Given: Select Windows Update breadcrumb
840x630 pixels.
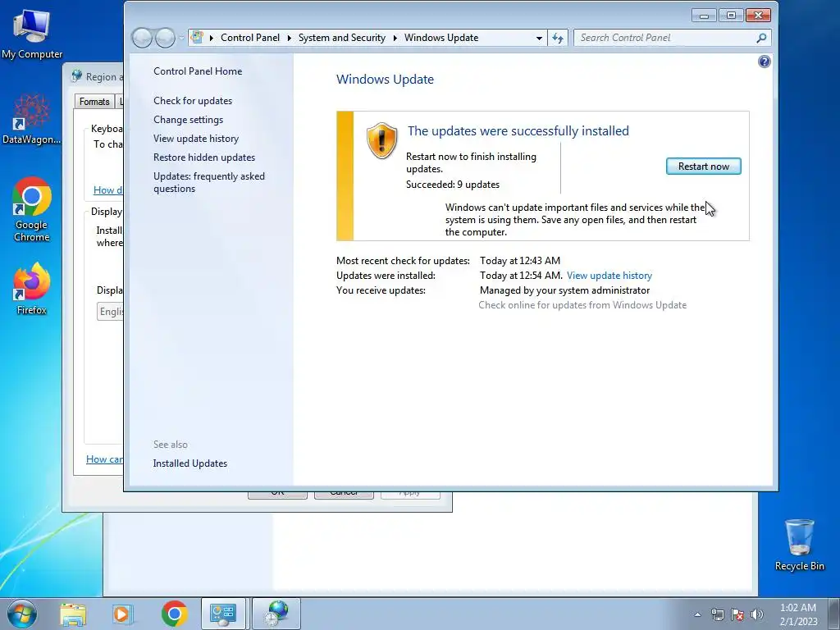Looking at the screenshot, I should click(x=441, y=38).
